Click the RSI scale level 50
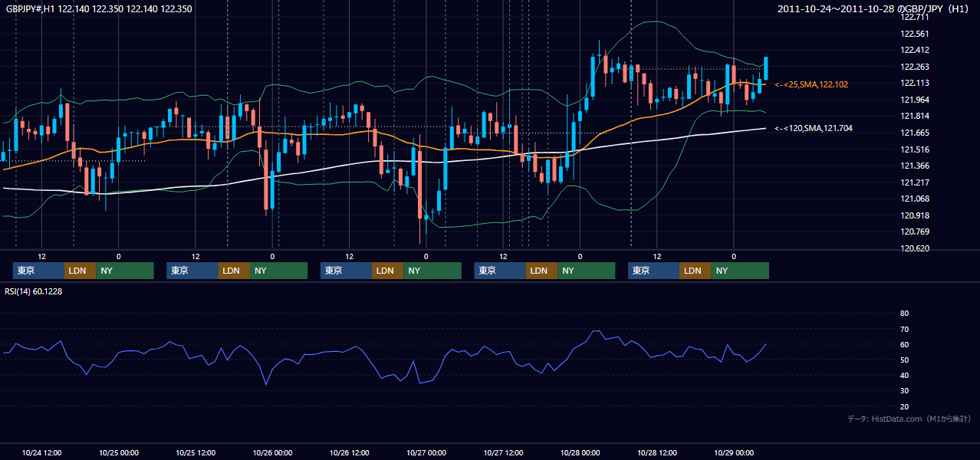This screenshot has height=460, width=980. pyautogui.click(x=904, y=360)
